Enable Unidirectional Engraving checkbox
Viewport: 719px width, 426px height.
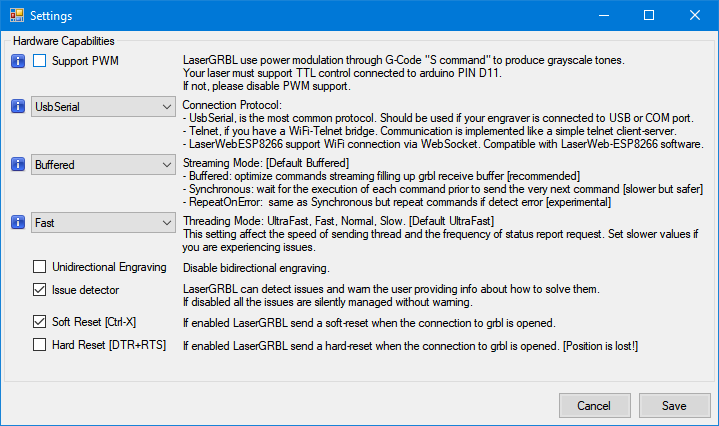(x=40, y=267)
